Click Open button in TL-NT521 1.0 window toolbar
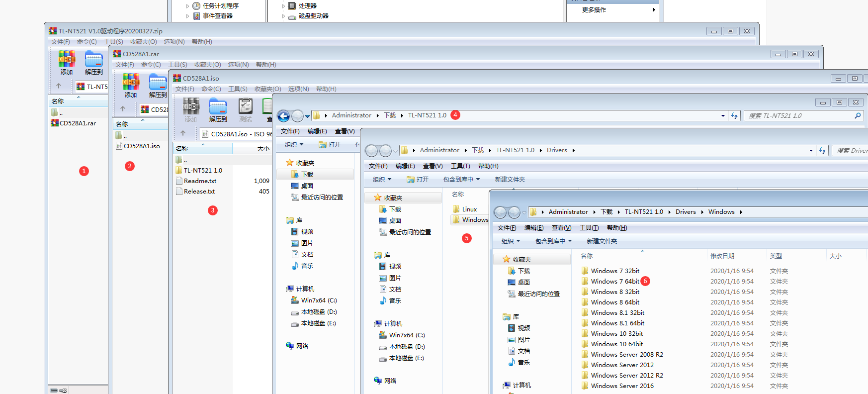 tap(329, 144)
